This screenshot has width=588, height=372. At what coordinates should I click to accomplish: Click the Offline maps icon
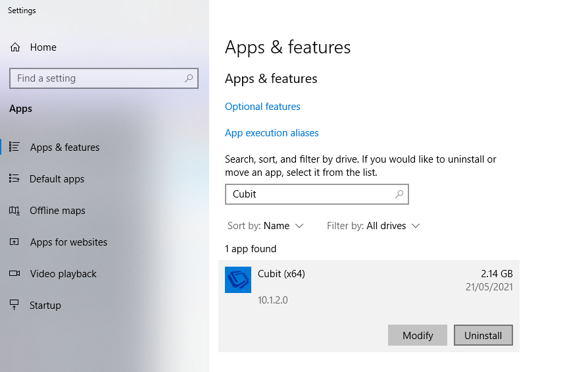point(14,210)
